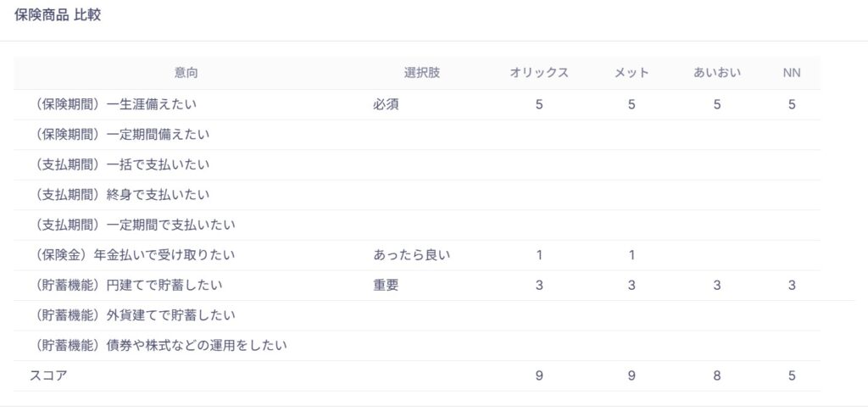Click the 選択肢 column header
The image size is (868, 417).
click(421, 73)
